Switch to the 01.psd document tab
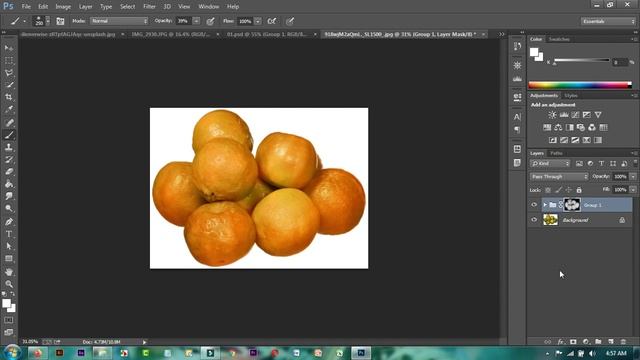The width and height of the screenshot is (640, 360). point(267,34)
